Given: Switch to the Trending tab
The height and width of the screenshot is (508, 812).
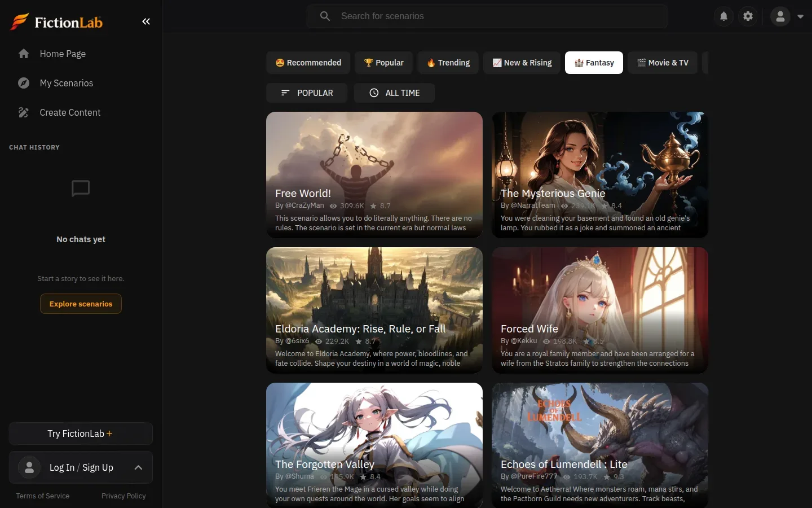Looking at the screenshot, I should [x=448, y=63].
